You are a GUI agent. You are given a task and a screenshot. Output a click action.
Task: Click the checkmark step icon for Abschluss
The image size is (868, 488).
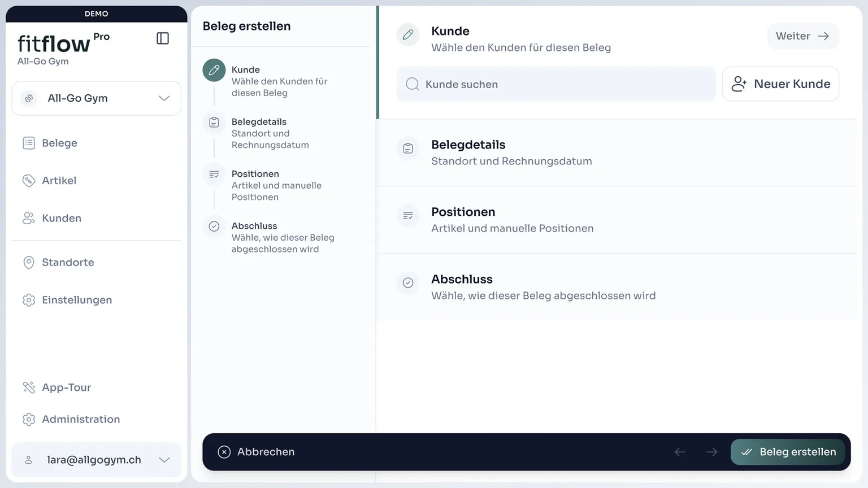pyautogui.click(x=214, y=226)
